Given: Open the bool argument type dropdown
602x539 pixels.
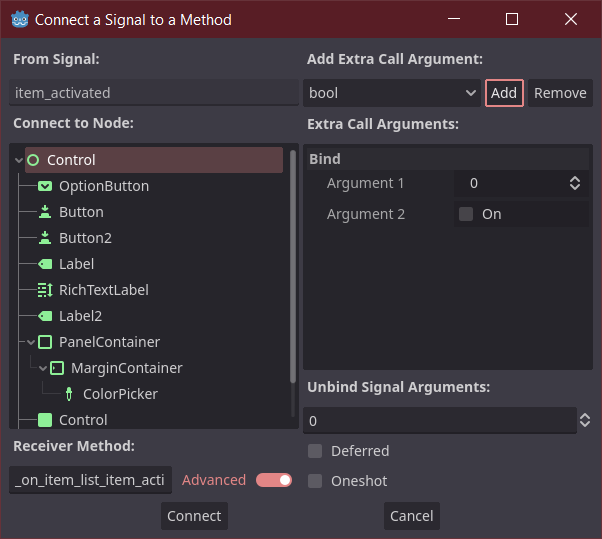Looking at the screenshot, I should pyautogui.click(x=392, y=93).
